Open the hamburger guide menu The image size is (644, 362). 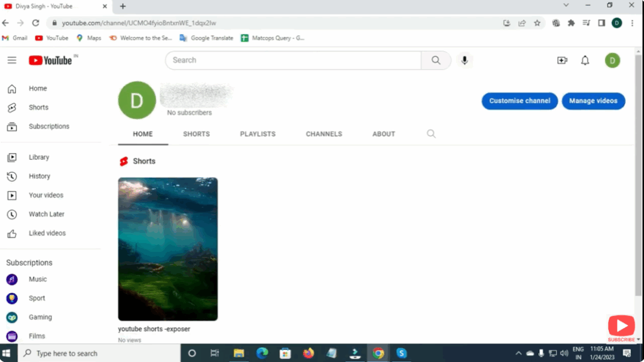point(12,60)
